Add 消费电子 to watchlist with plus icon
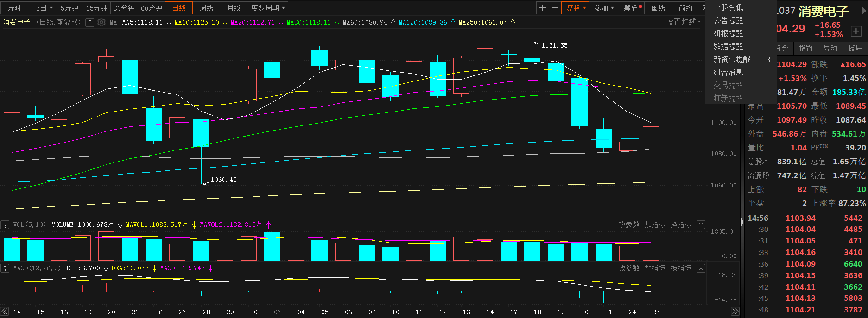The width and height of the screenshot is (868, 318). 855,31
